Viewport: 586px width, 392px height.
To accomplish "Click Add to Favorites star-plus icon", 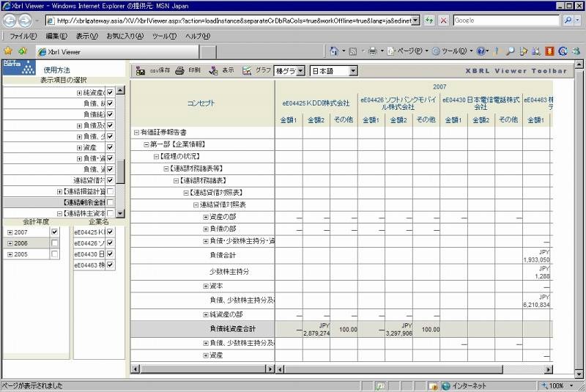I will 23,51.
